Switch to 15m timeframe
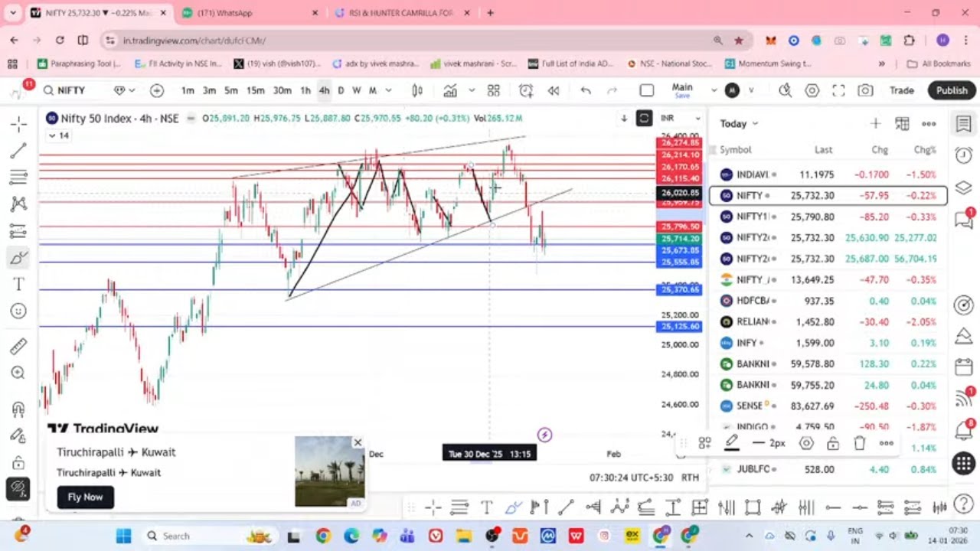980x551 pixels. click(255, 90)
